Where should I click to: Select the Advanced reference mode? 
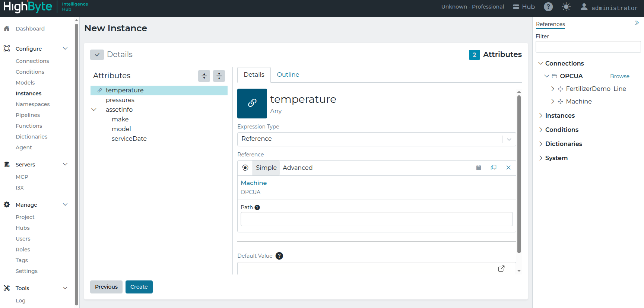pos(298,168)
